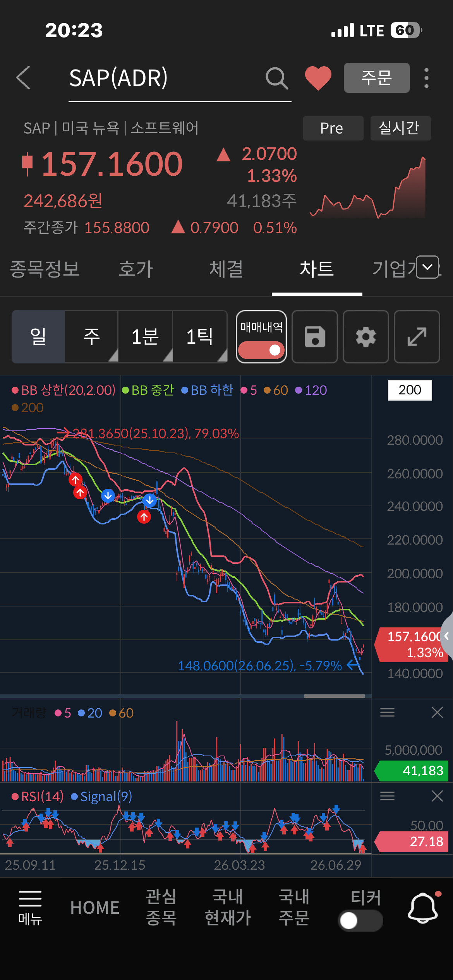Open 국내 주문 page
This screenshot has width=453, height=980.
click(x=294, y=907)
